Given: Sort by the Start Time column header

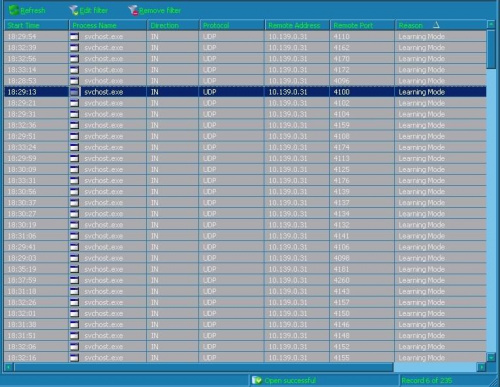Looking at the screenshot, I should pos(36,25).
